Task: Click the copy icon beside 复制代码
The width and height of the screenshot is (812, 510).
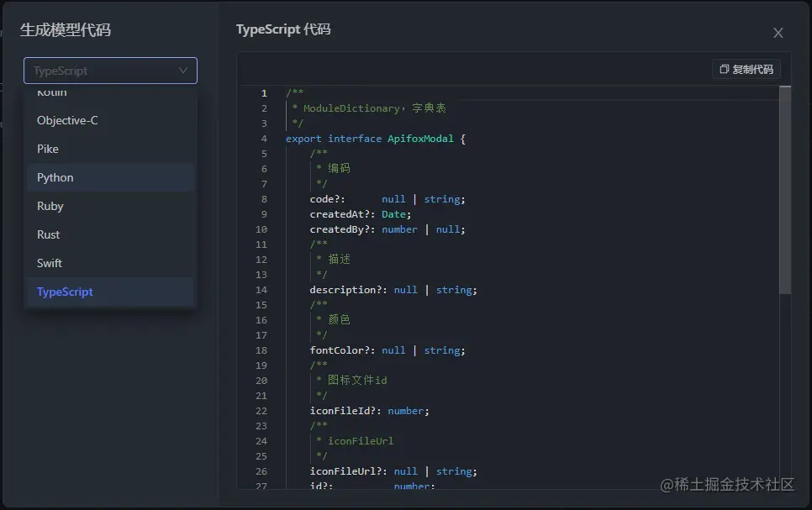Action: tap(724, 70)
